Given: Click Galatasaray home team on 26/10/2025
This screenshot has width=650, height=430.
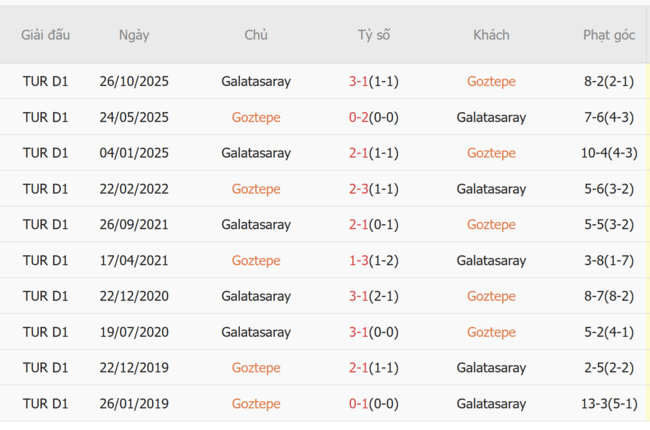Looking at the screenshot, I should pyautogui.click(x=256, y=81).
